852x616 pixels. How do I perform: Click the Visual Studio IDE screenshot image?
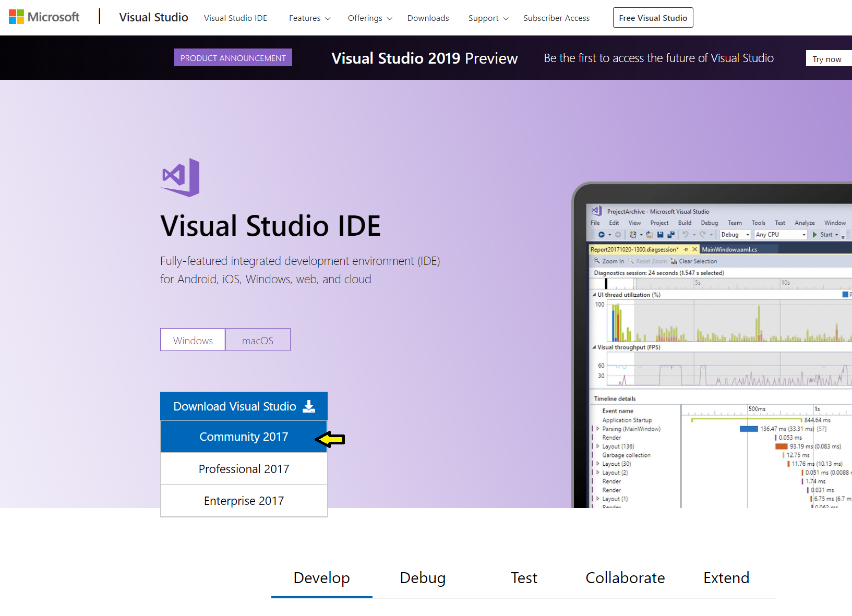713,345
